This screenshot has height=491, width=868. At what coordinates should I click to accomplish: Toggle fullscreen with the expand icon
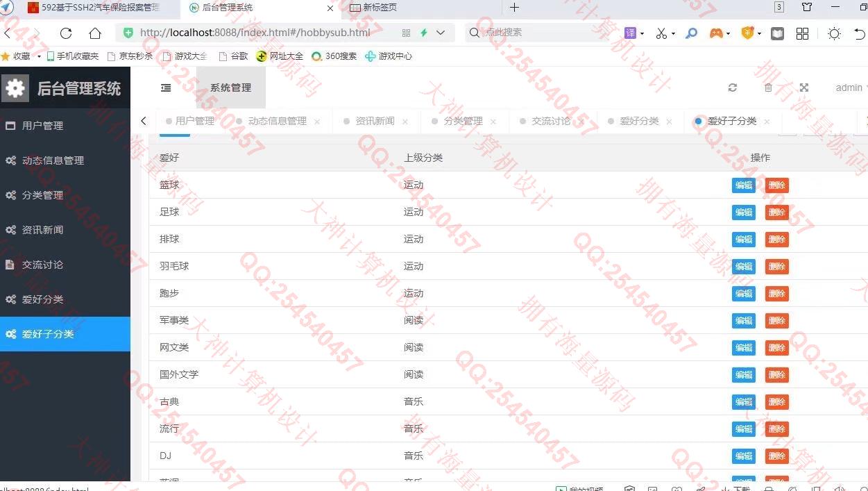(x=804, y=88)
